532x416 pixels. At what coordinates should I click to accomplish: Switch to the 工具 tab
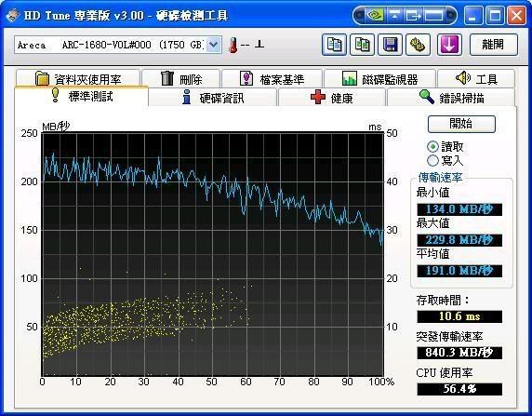476,78
